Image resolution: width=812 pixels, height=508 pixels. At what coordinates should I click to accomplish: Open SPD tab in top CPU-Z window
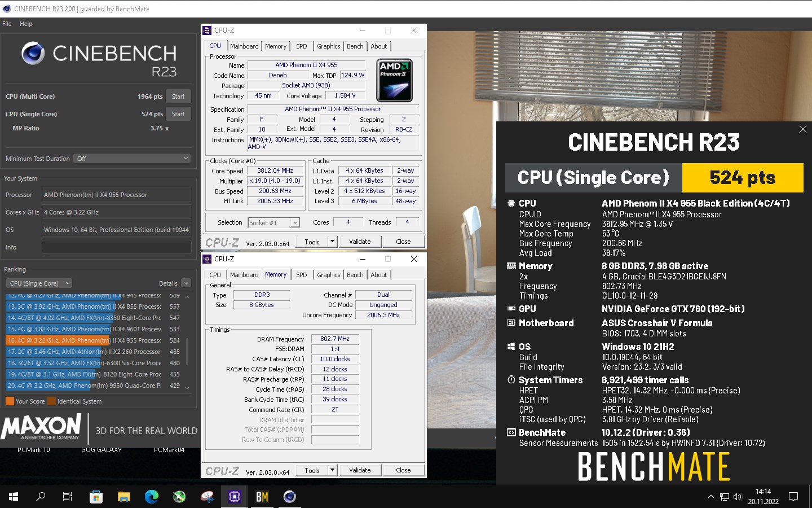coord(302,46)
